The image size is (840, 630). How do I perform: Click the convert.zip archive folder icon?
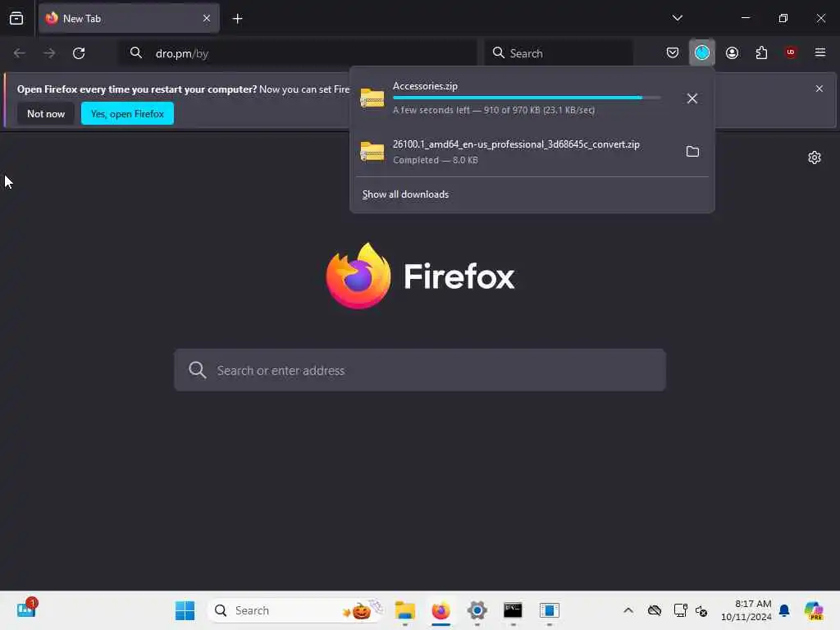coord(372,151)
